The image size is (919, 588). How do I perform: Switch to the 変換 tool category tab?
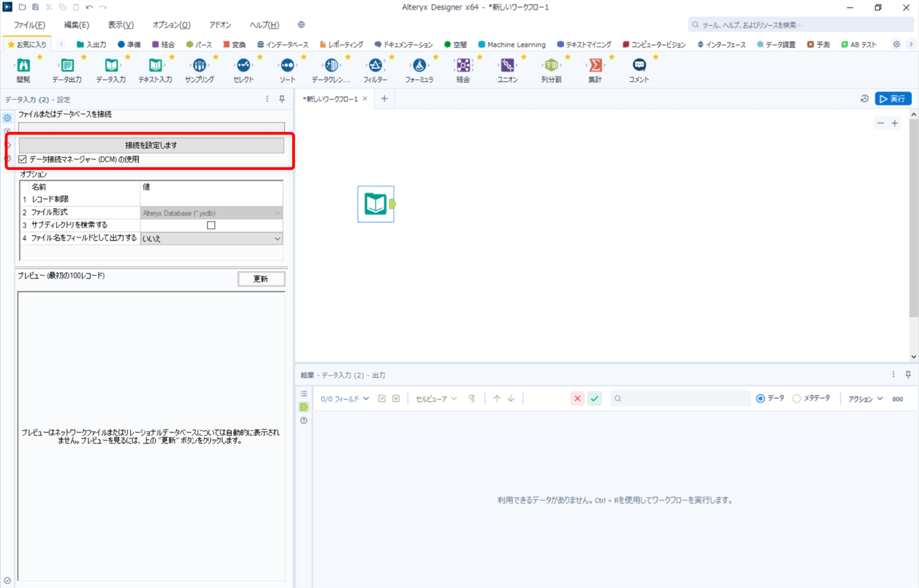tap(234, 45)
